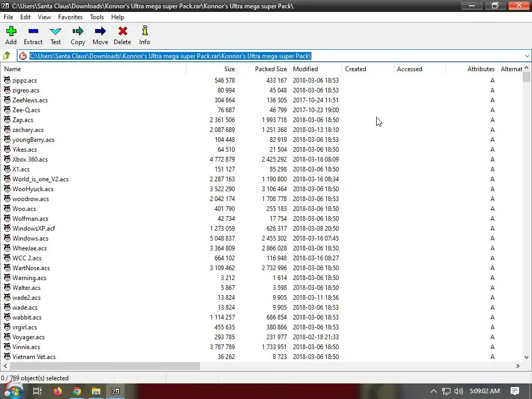
Task: Click the Copy toolbar icon
Action: (x=78, y=31)
